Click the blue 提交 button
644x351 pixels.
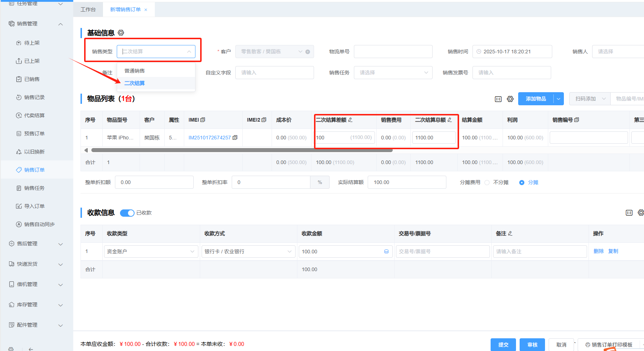click(x=503, y=344)
